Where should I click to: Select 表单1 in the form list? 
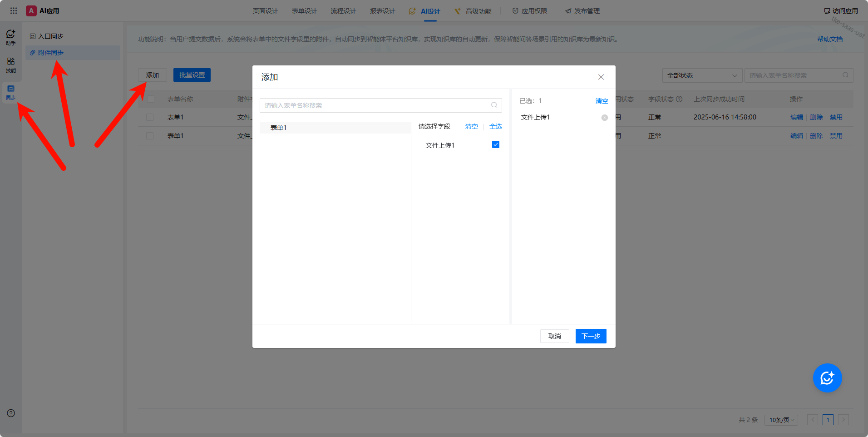coord(278,128)
